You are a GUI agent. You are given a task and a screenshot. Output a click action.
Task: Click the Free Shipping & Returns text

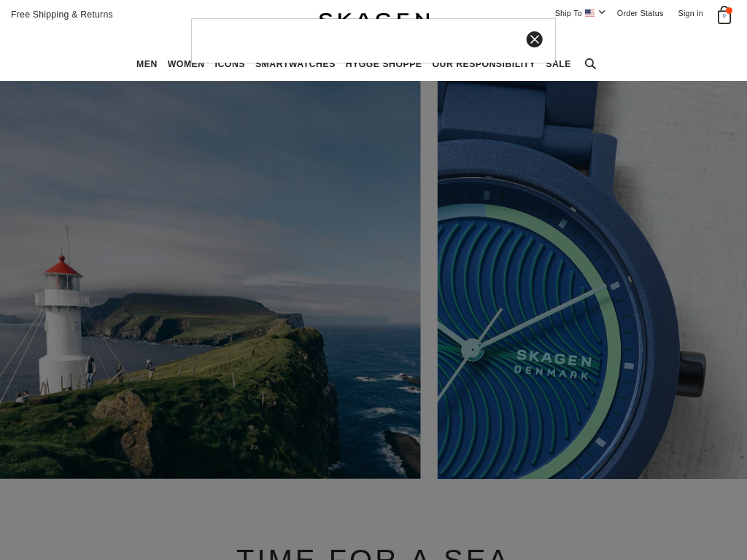click(62, 15)
